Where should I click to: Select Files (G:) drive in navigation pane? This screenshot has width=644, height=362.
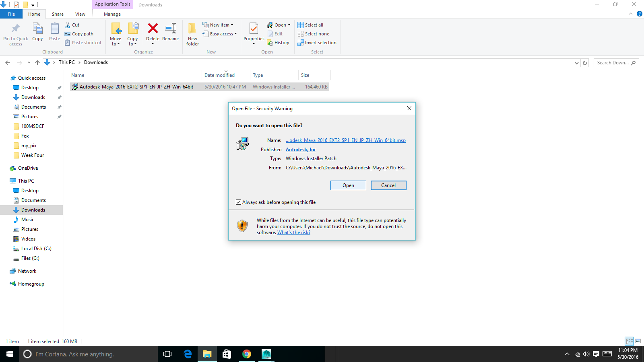click(x=30, y=258)
